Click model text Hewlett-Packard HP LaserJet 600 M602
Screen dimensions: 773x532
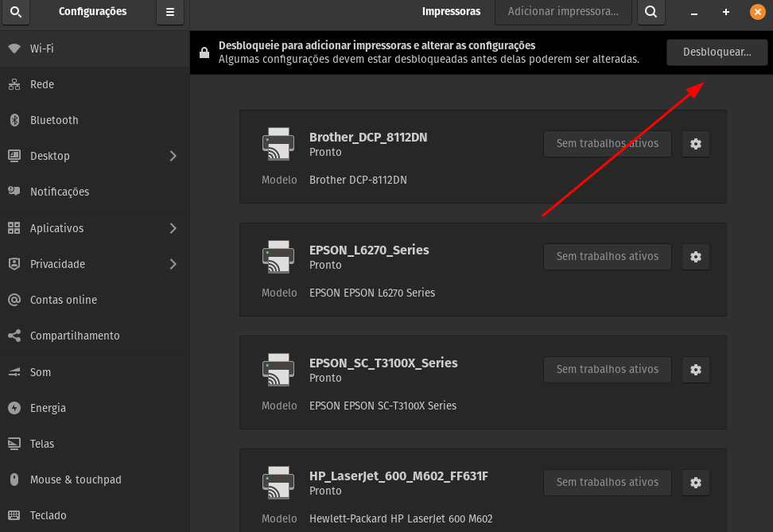tap(401, 518)
